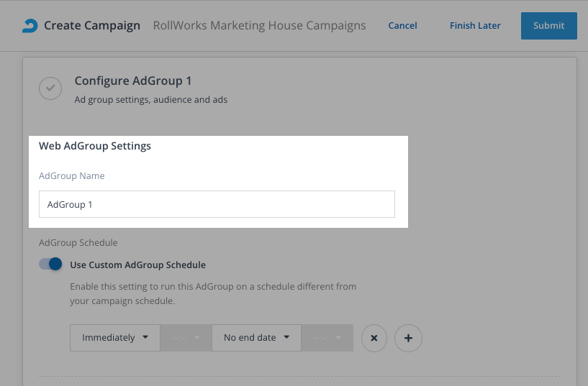Click the Create Campaign header title
The height and width of the screenshot is (386, 588).
[x=92, y=26]
